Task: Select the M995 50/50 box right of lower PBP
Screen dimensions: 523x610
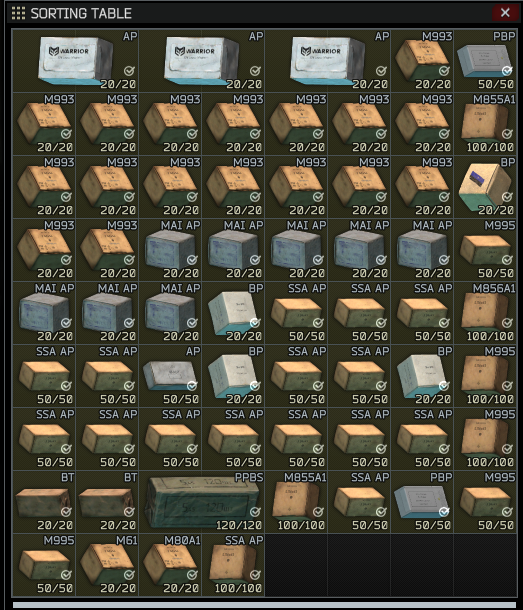Action: (x=485, y=502)
